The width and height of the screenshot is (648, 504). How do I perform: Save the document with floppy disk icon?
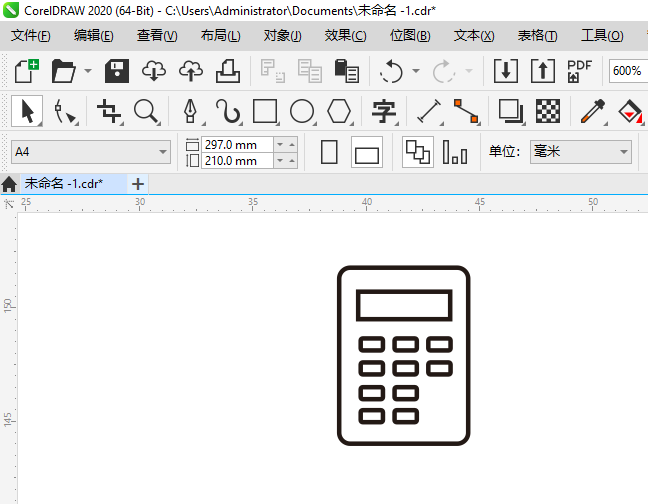117,71
